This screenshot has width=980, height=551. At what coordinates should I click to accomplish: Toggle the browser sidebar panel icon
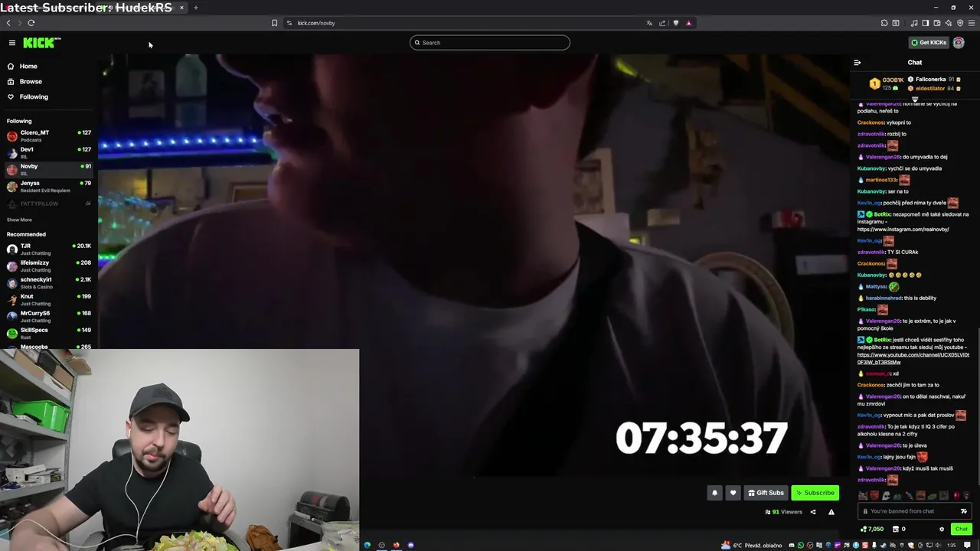point(926,23)
